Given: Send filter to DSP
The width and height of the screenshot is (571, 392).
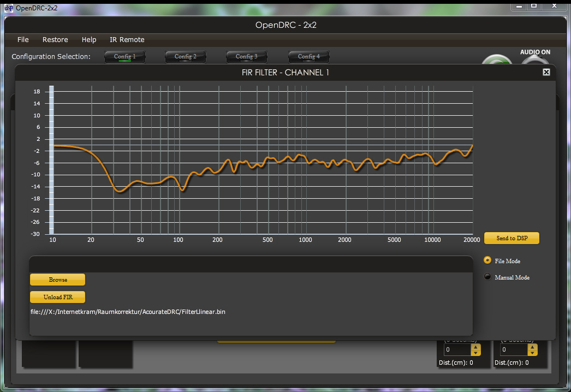Looking at the screenshot, I should tap(511, 238).
